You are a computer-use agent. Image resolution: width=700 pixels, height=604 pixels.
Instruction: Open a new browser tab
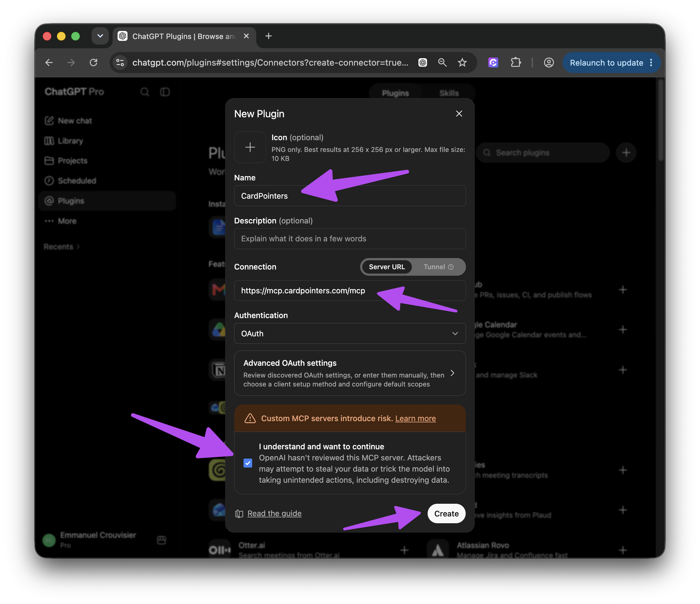[x=269, y=36]
